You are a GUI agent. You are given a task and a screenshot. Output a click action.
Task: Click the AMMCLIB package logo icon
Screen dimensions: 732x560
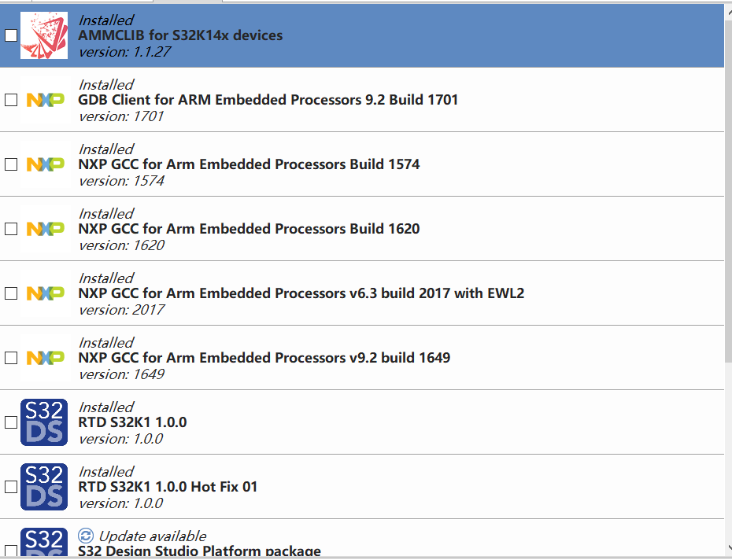[x=43, y=35]
